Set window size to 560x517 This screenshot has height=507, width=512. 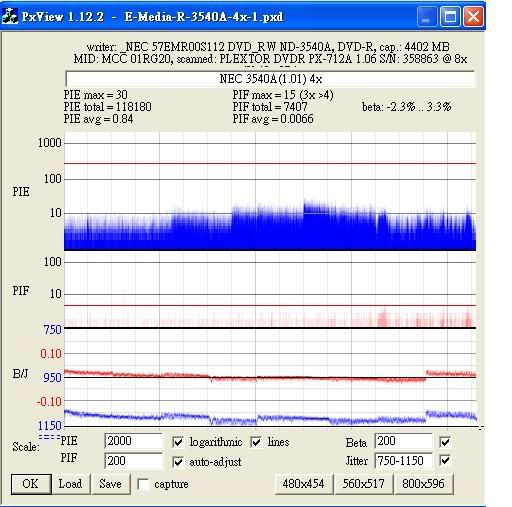pos(363,484)
